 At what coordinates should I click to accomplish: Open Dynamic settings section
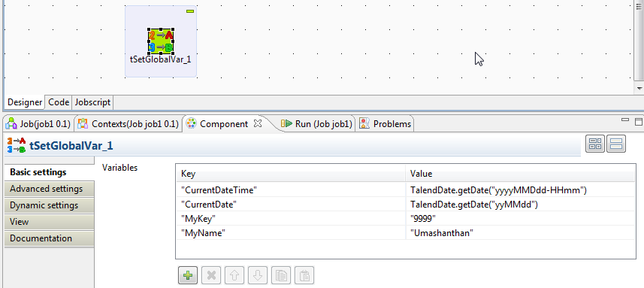click(50, 205)
